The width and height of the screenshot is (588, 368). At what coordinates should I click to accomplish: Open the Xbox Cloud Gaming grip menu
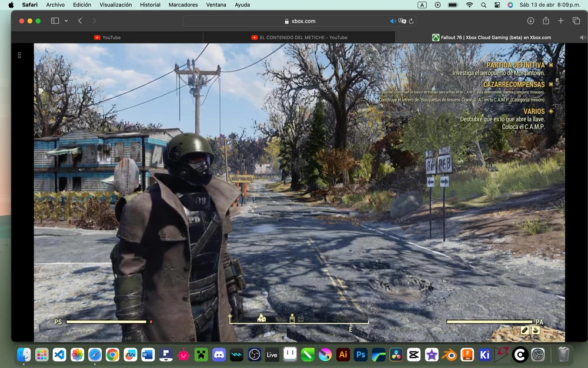coord(19,55)
